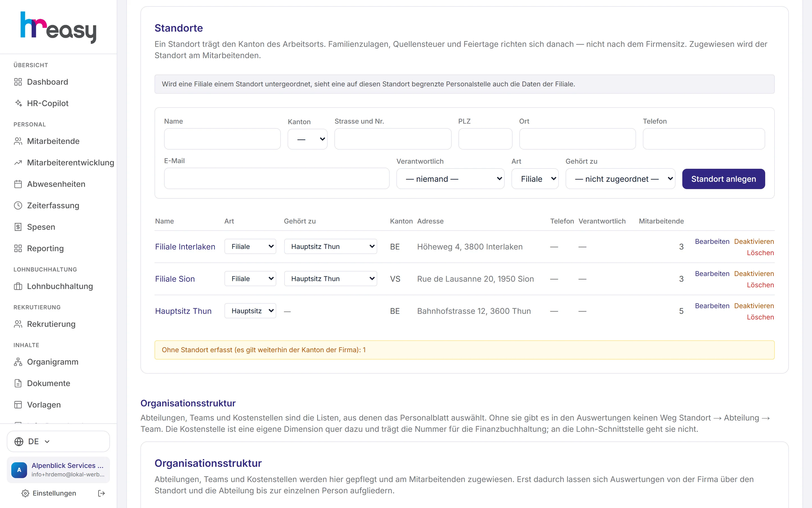The width and height of the screenshot is (812, 508).
Task: Open the Lohnbuchhaltung menu item
Action: point(58,286)
